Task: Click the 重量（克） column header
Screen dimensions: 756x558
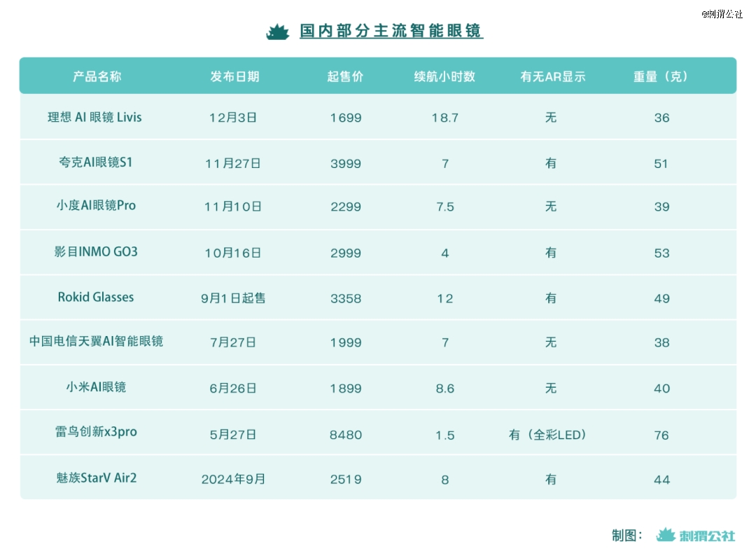Action: click(661, 76)
